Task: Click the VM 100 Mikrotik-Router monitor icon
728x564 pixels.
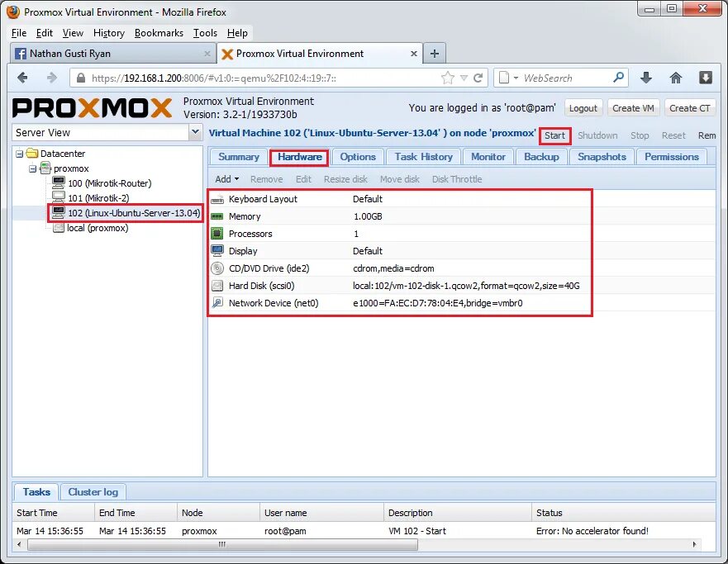Action: pos(59,182)
